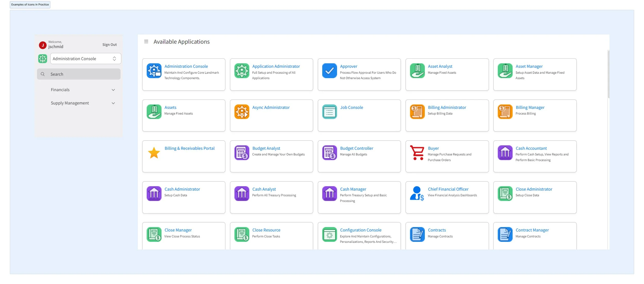Click the Sign Out link

[109, 45]
